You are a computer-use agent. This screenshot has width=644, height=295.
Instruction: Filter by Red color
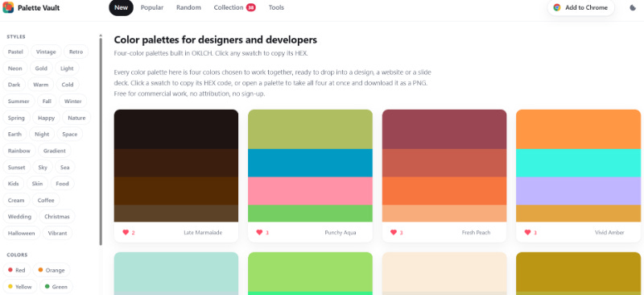pos(16,270)
